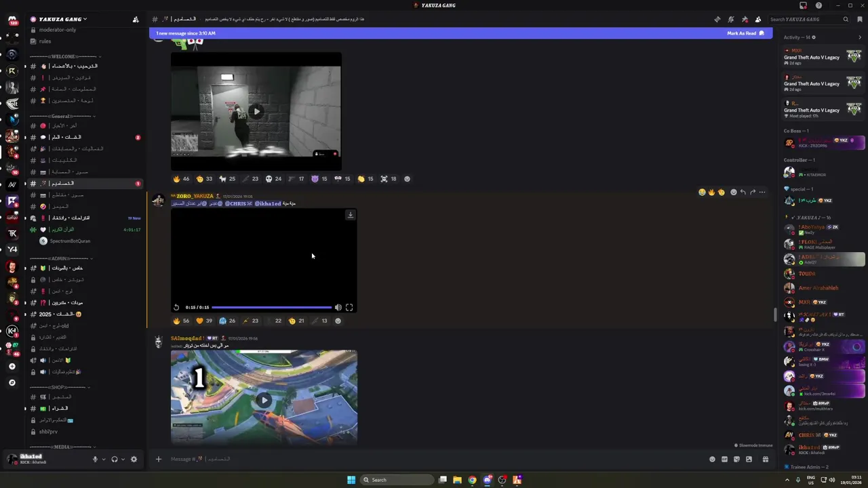Screen dimensions: 868x488
Task: Add a server with plus icon
Action: pos(12,366)
